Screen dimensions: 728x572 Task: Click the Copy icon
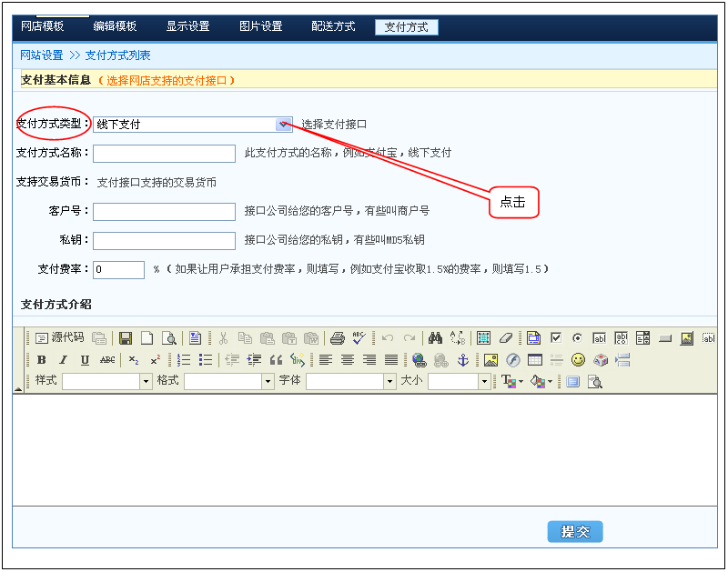point(245,338)
